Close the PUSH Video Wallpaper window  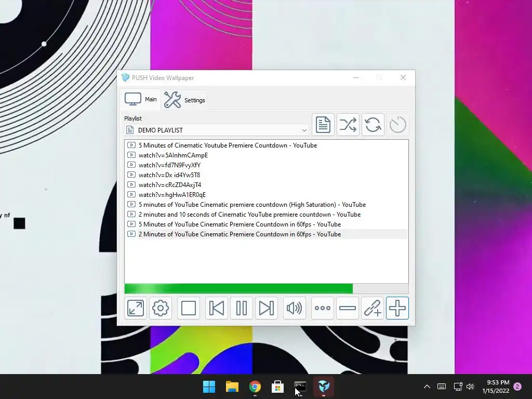[x=403, y=77]
